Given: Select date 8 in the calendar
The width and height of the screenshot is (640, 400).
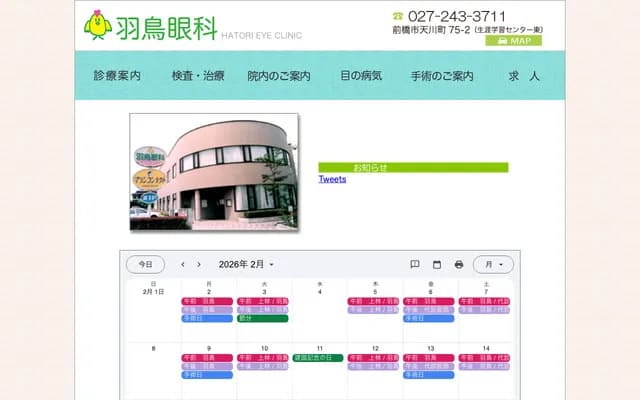Looking at the screenshot, I should pos(153,349).
